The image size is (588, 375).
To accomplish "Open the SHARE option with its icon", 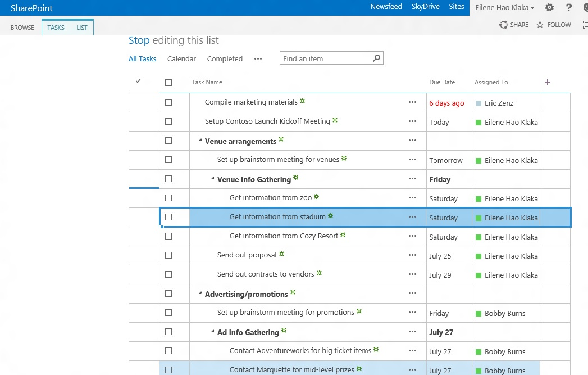I will point(504,25).
